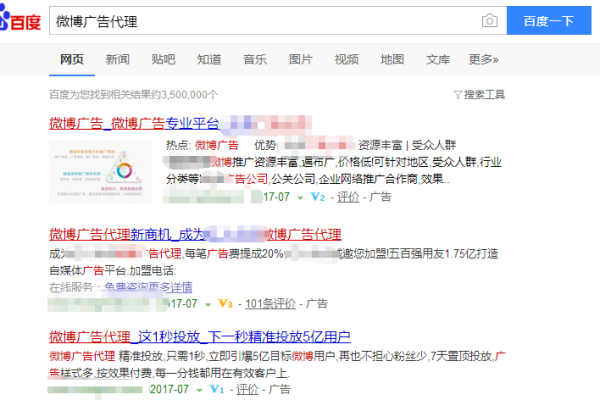
Task: Open the Baidu logo homepage link
Action: (20, 18)
